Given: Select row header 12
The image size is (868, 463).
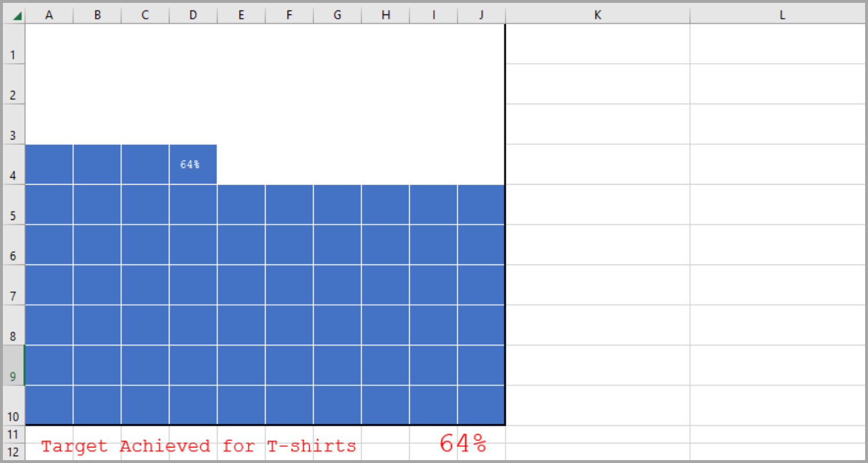Looking at the screenshot, I should coord(13,450).
